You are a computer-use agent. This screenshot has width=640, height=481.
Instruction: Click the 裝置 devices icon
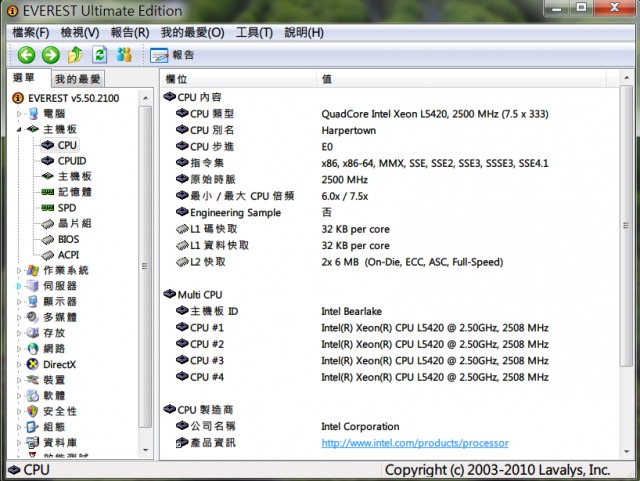(33, 380)
